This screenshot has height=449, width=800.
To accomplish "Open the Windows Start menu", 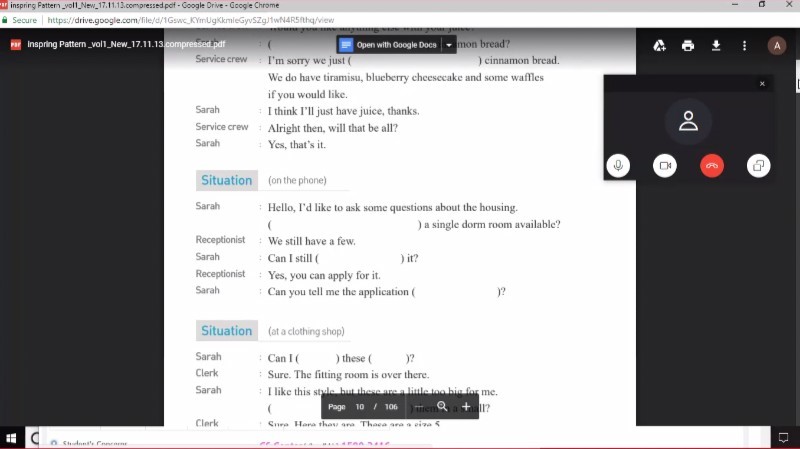I will [11, 438].
